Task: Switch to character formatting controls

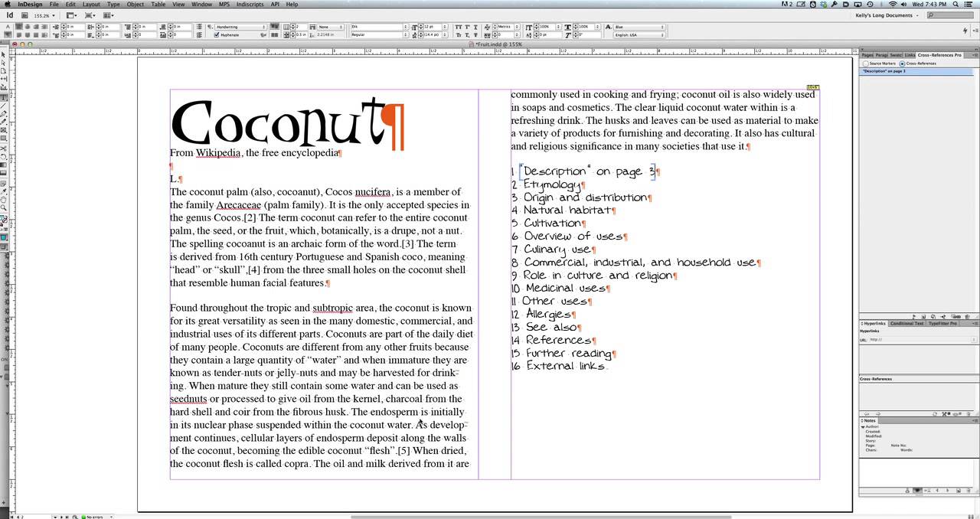Action: (x=8, y=27)
